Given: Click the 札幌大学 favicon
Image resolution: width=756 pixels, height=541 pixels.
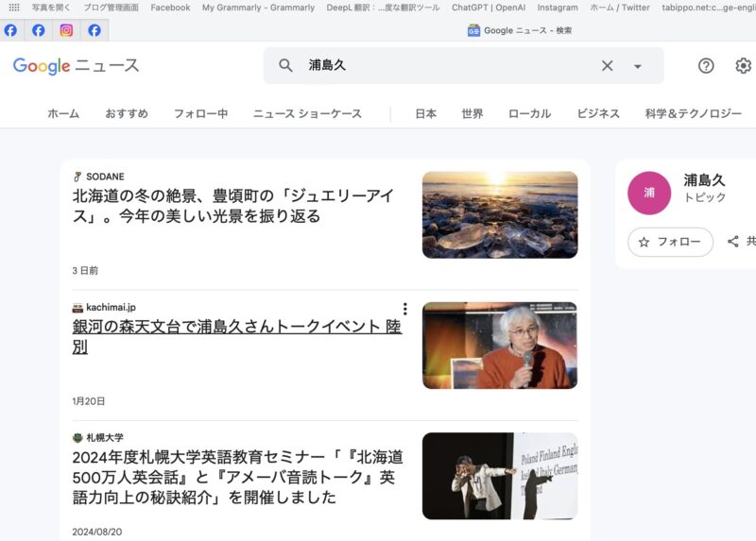Looking at the screenshot, I should coord(77,438).
